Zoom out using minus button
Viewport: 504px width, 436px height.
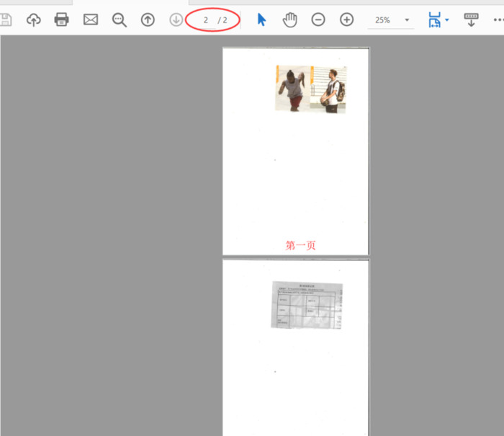click(318, 19)
